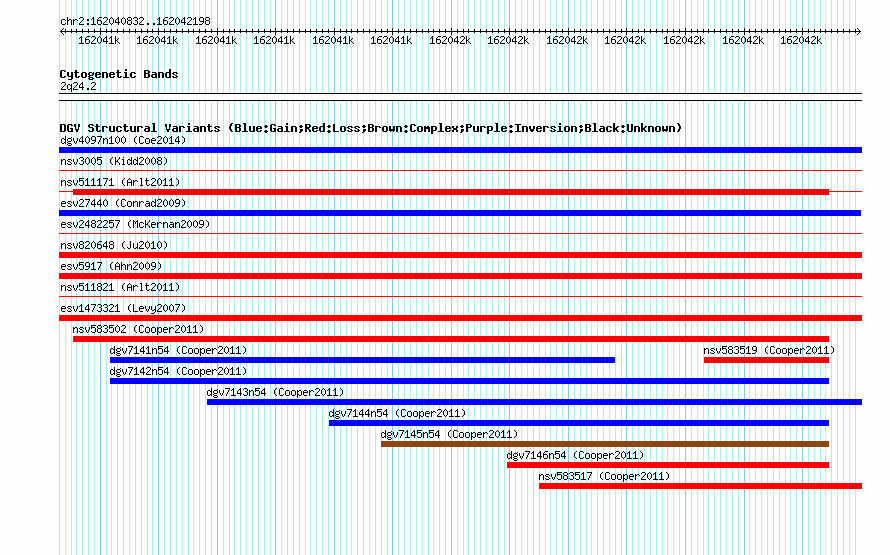Open the dgv7141n54 (Cooper2011) label
The width and height of the screenshot is (890, 555).
click(x=178, y=350)
